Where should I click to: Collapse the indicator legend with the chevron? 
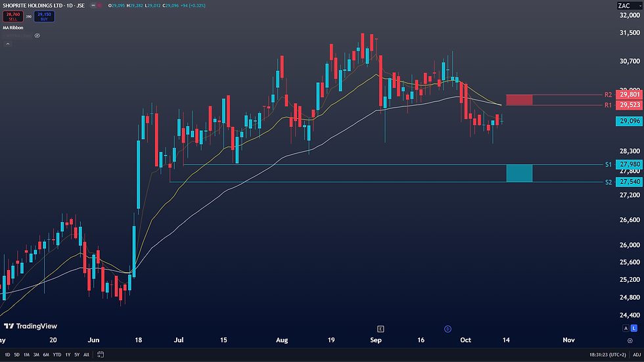[7, 44]
